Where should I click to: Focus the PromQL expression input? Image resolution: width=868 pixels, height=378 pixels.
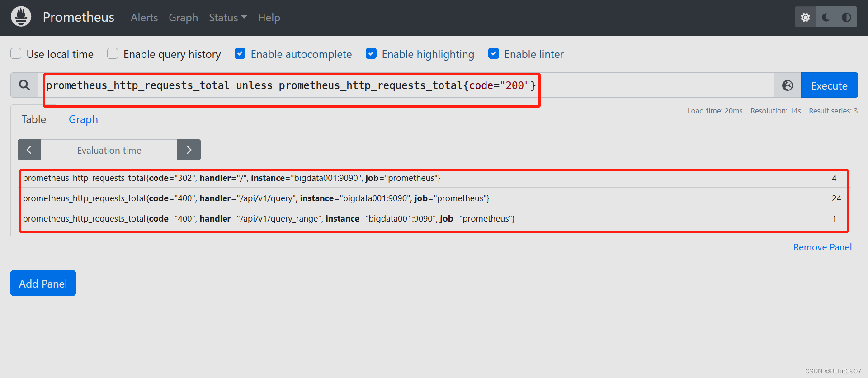407,85
